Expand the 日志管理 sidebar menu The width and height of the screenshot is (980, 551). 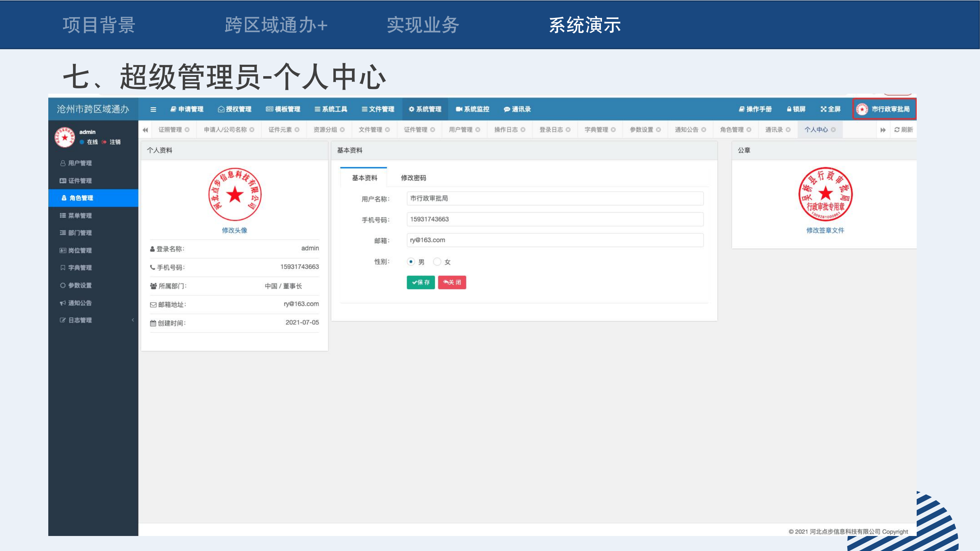[x=80, y=320]
